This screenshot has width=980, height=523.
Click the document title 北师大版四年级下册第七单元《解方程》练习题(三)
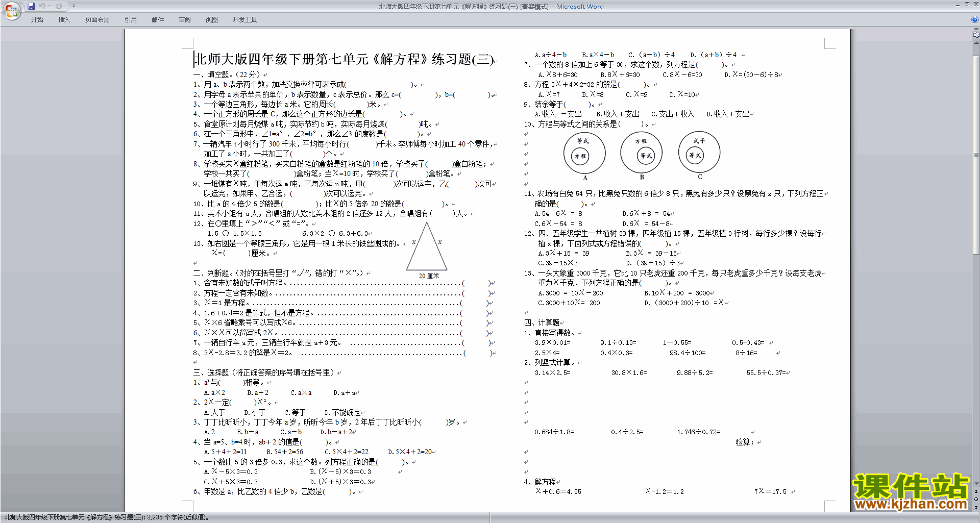coord(344,59)
